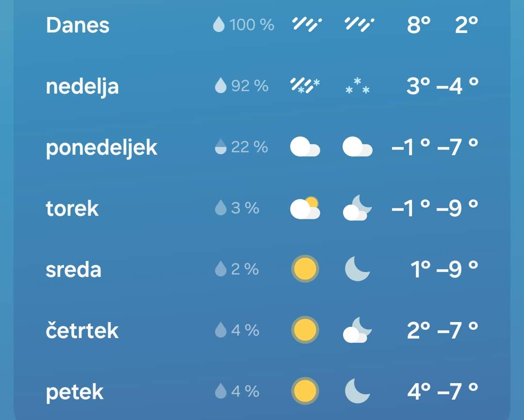Tap the 92 % precipitation value

tap(250, 86)
